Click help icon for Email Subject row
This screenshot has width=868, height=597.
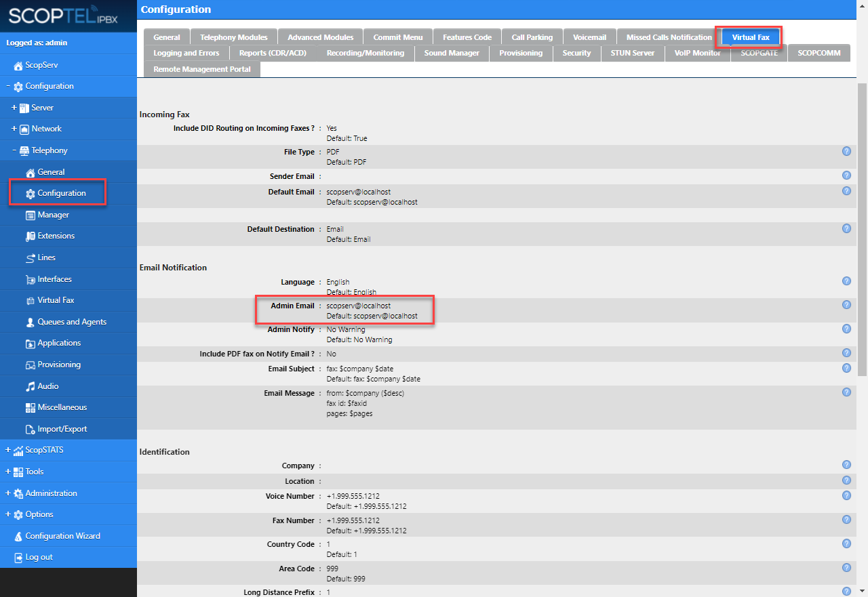[x=846, y=368]
